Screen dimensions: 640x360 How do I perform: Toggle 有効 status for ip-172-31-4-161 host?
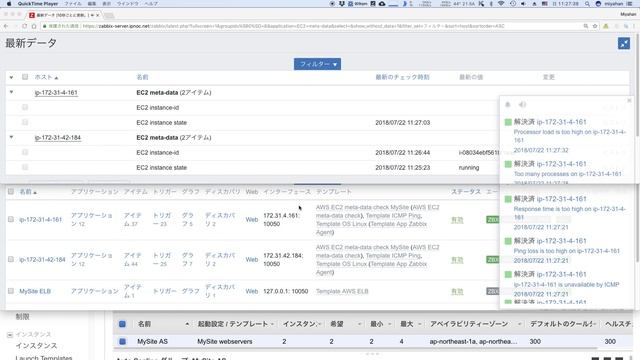click(457, 220)
